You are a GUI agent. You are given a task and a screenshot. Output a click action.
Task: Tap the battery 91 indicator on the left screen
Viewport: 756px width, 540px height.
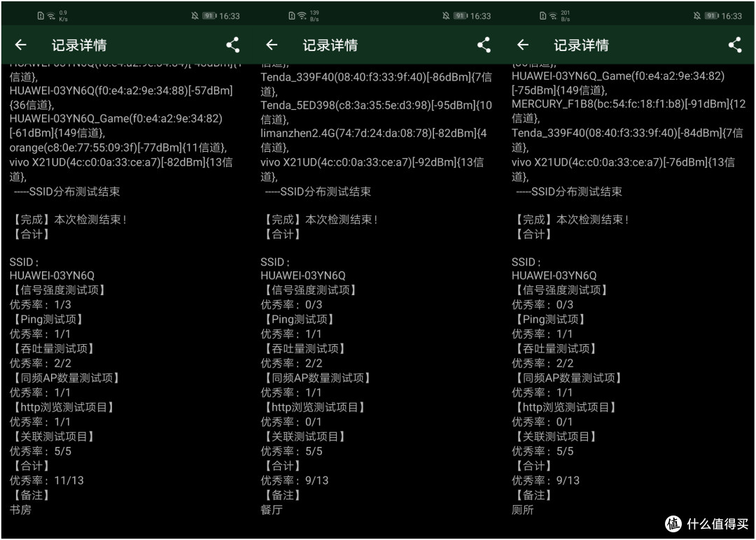pos(209,16)
